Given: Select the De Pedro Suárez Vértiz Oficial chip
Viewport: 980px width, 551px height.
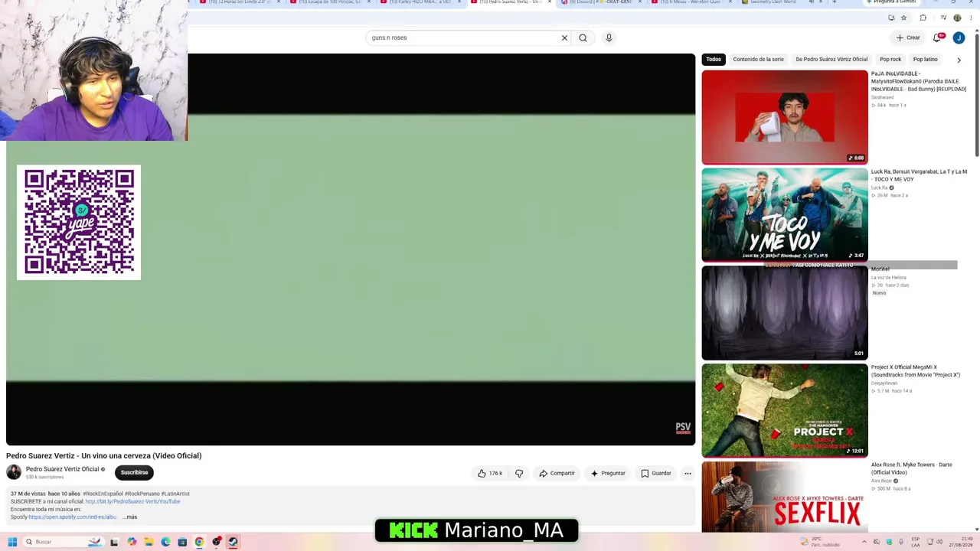Looking at the screenshot, I should [831, 59].
